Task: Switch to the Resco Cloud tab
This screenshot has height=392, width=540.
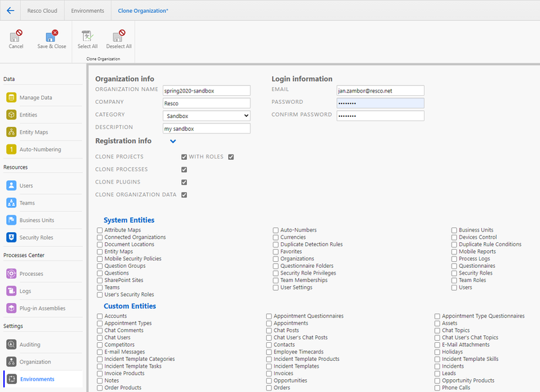Action: (41, 11)
